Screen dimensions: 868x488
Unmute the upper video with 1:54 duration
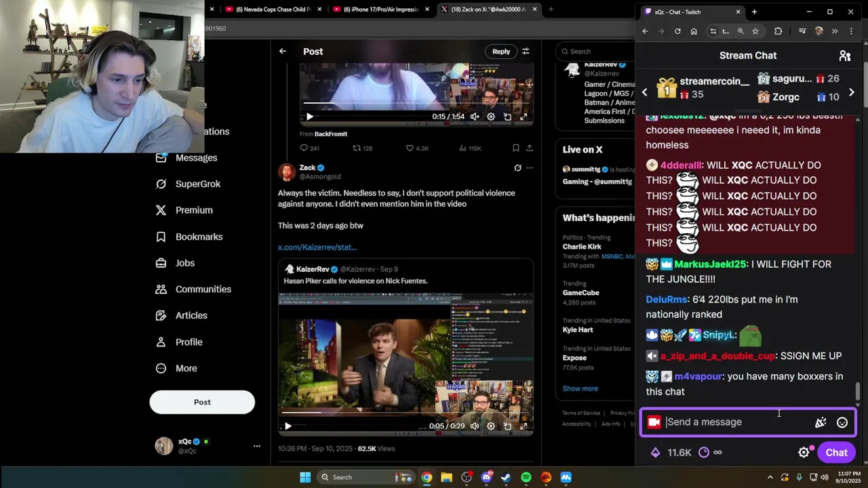click(475, 117)
